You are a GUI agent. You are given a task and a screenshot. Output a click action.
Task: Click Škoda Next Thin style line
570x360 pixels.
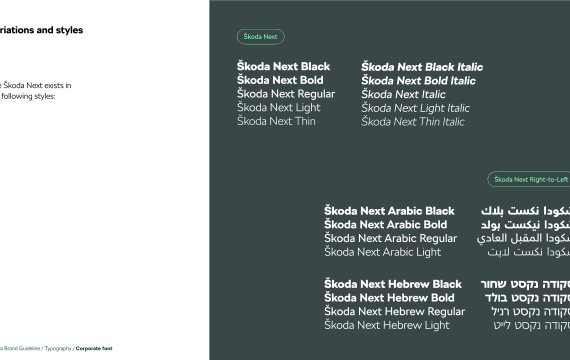coord(276,121)
